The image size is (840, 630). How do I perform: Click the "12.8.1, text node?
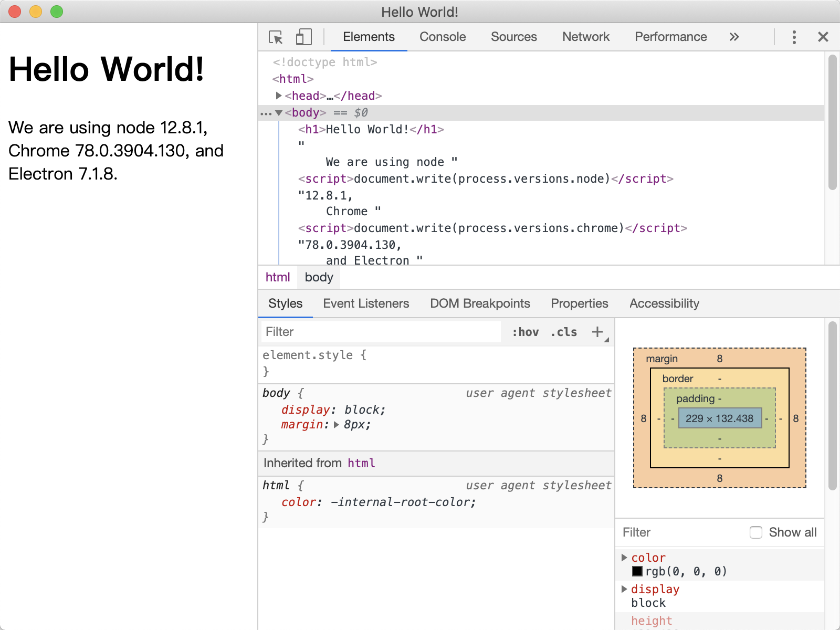(x=325, y=195)
